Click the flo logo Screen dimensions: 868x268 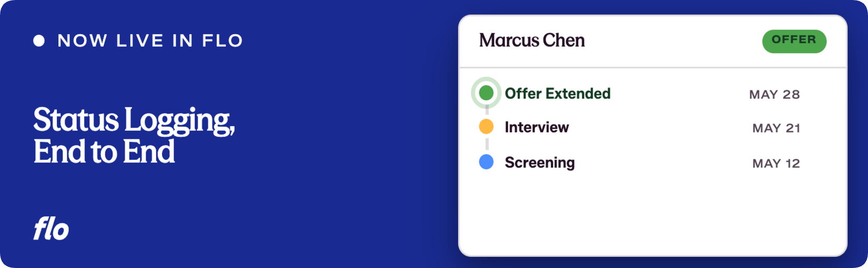click(x=51, y=229)
